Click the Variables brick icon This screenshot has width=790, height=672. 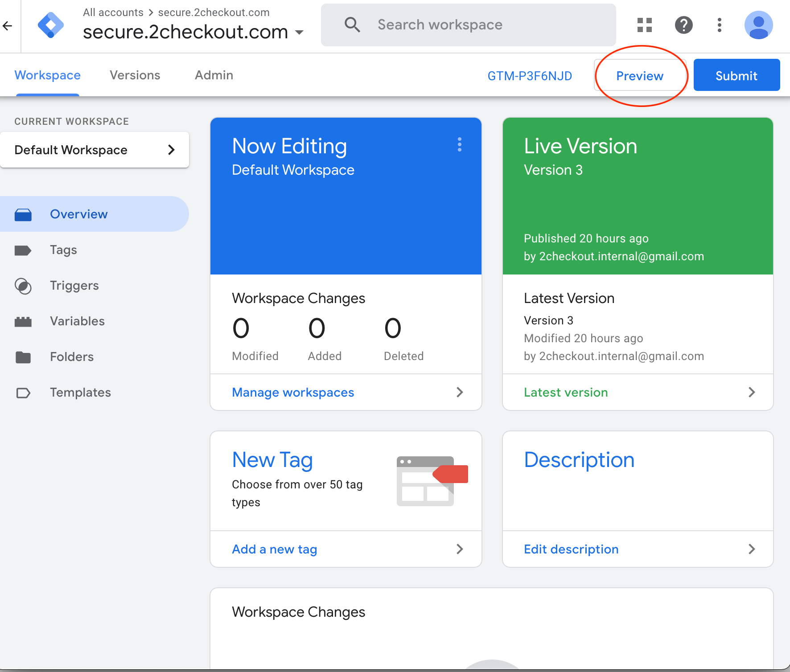23,322
